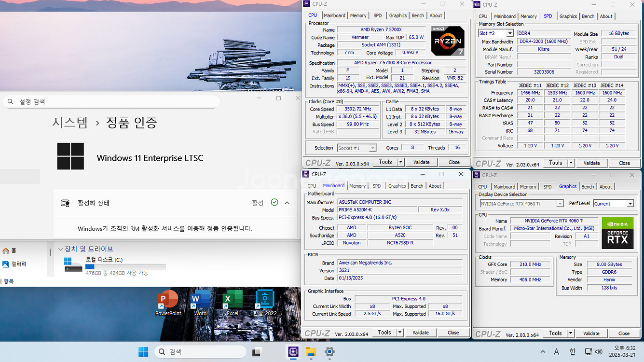
Task: Open the Word desktop shortcut
Action: pos(200,303)
